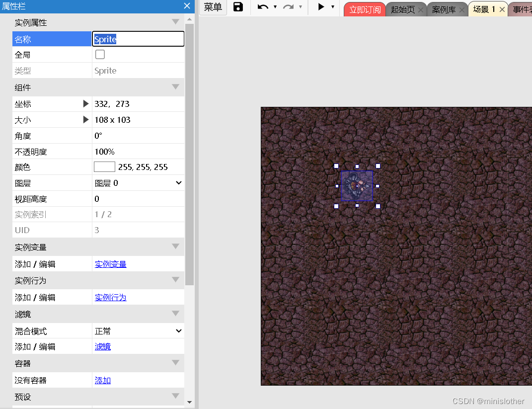The height and width of the screenshot is (409, 532).
Task: Open the 实例行为 link
Action: tap(111, 297)
